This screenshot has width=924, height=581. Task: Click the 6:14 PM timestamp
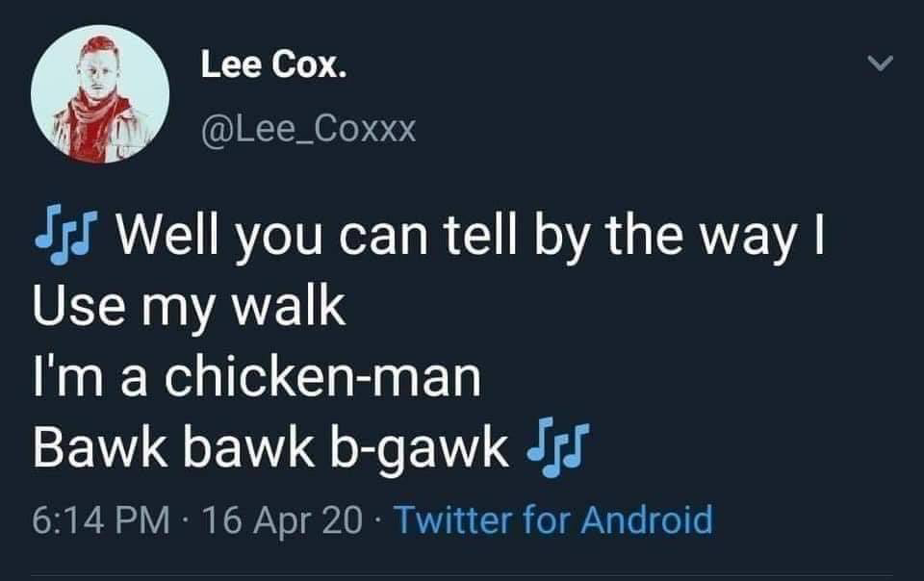pos(101,519)
